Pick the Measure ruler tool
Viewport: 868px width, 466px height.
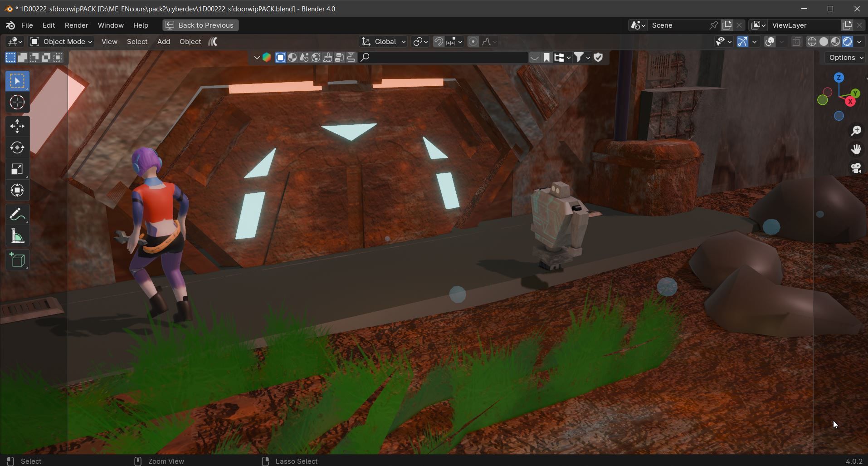[x=17, y=236]
